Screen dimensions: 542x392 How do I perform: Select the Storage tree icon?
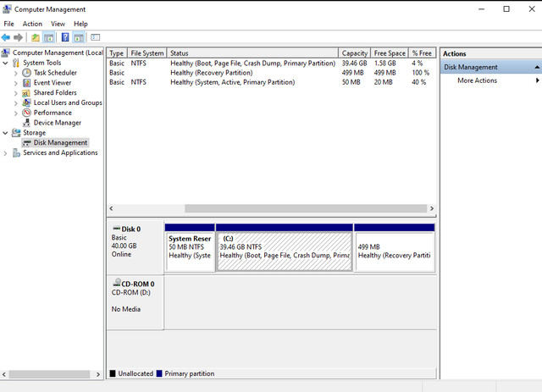16,133
